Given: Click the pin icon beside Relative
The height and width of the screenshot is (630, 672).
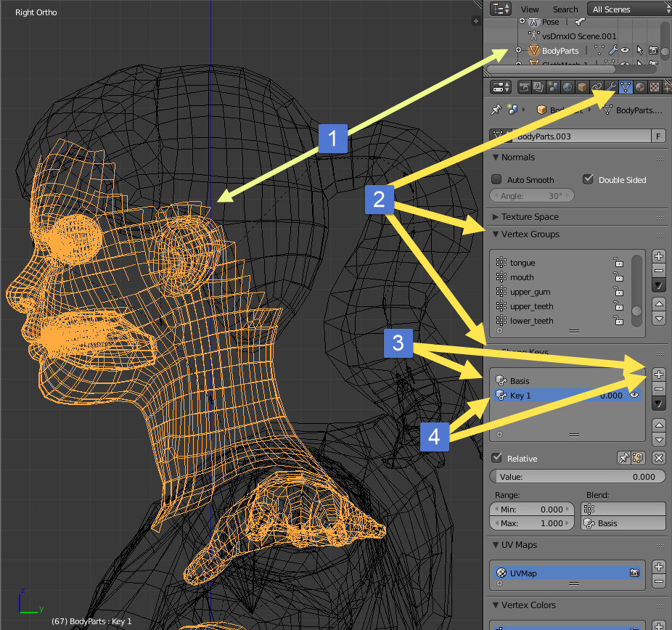Looking at the screenshot, I should 623,458.
